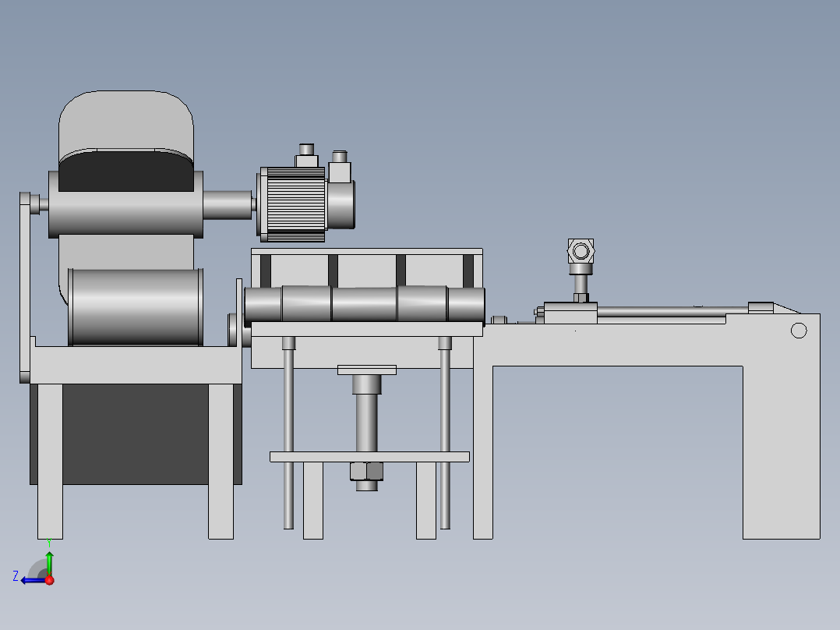Pick the hex fitting on top of the right post
The height and width of the screenshot is (630, 840).
tap(581, 251)
